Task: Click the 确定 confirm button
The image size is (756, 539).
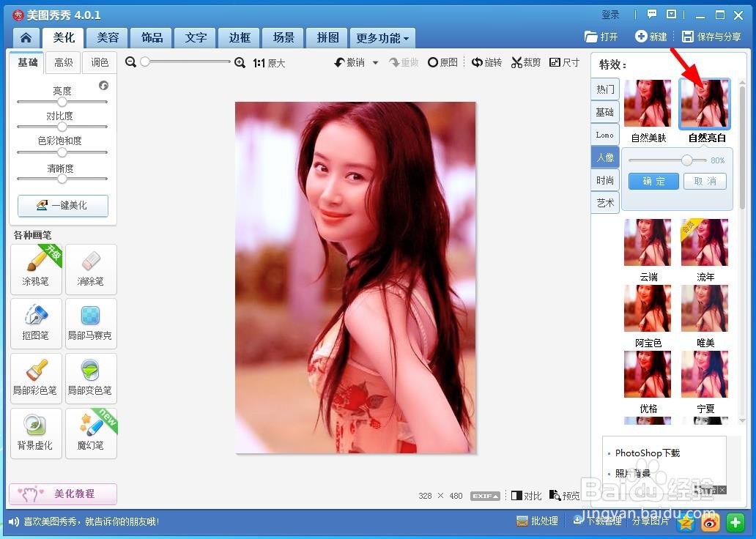Action: (x=653, y=182)
